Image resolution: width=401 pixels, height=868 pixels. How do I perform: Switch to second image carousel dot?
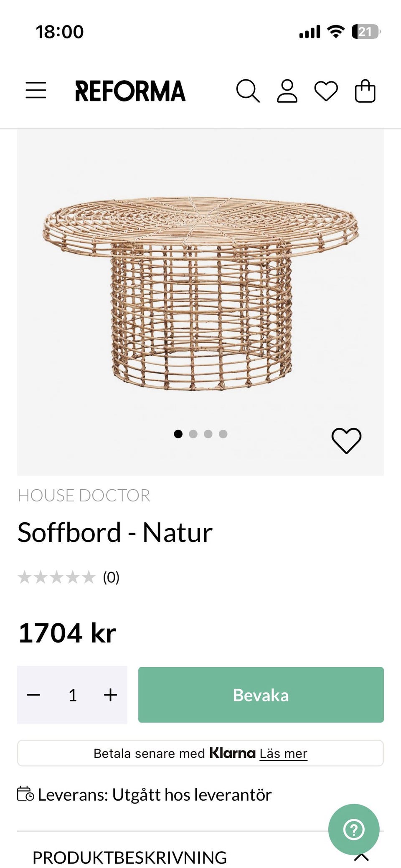193,434
